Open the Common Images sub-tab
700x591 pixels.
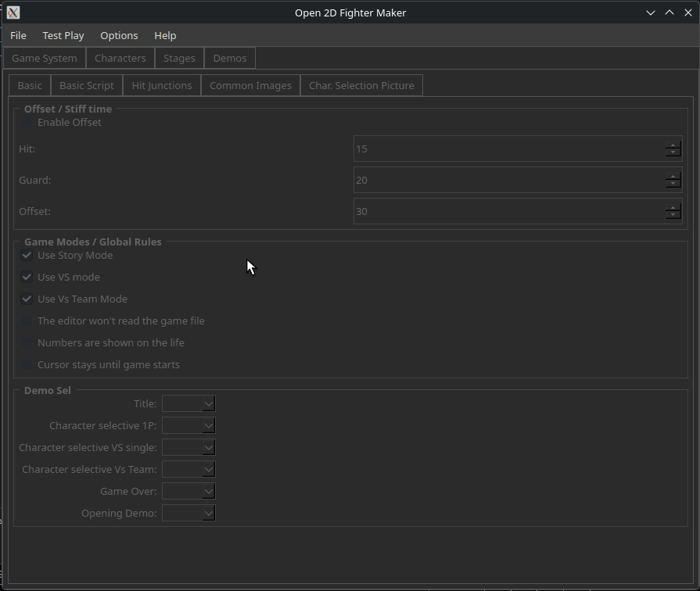pos(250,85)
